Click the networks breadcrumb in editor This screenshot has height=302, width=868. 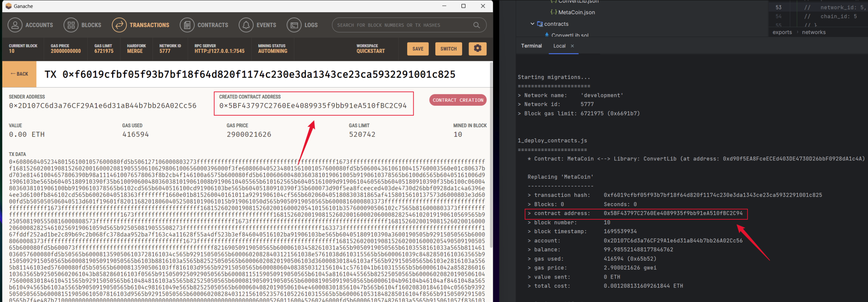[x=814, y=32]
